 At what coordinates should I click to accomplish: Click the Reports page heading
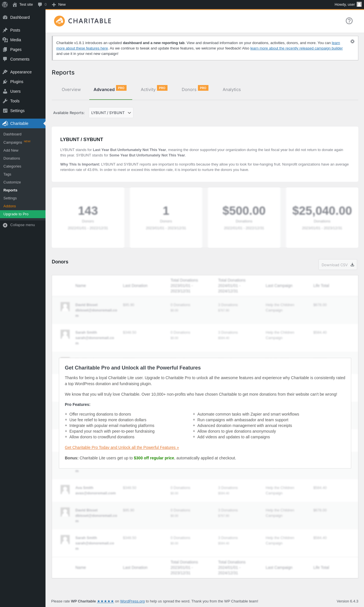[x=63, y=73]
